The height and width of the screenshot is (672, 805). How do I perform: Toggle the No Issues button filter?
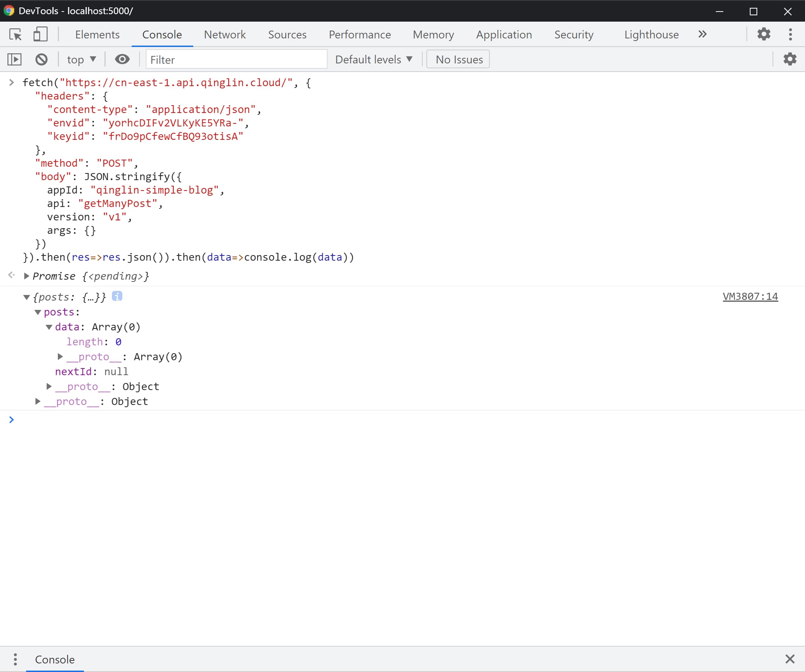459,60
